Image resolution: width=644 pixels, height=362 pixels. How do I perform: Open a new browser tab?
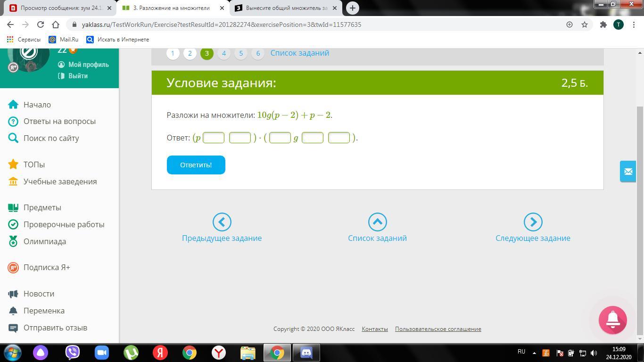click(x=352, y=8)
